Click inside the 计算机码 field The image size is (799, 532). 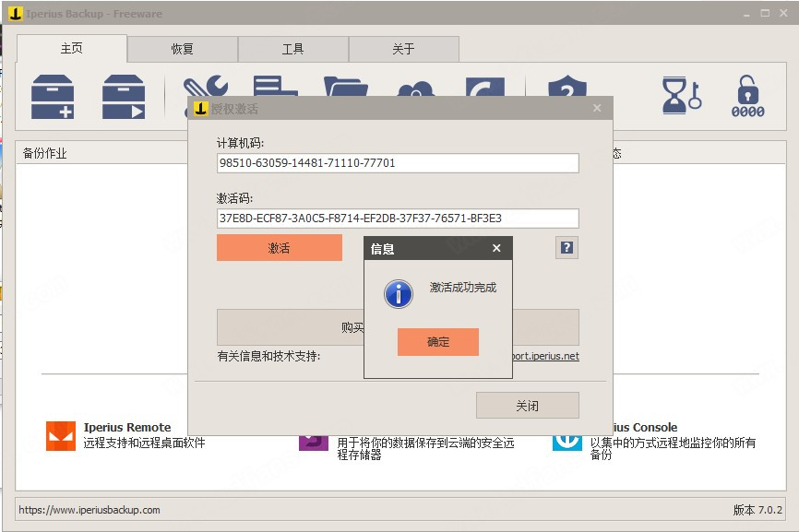point(398,163)
